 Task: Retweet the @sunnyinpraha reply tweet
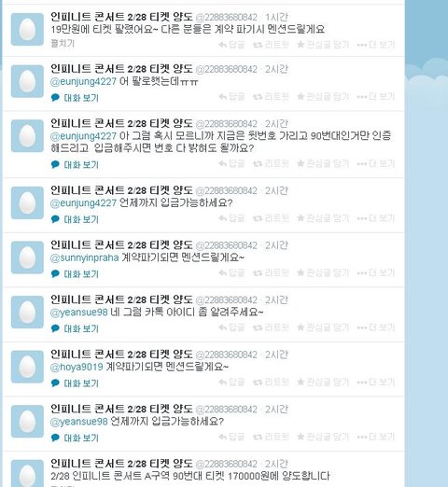click(x=271, y=272)
